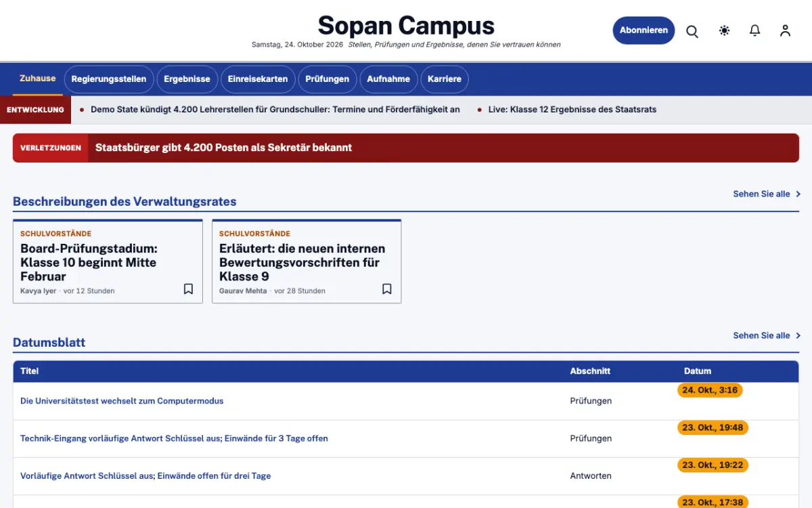Click the date badge 23. Okt., 19:48

[713, 427]
